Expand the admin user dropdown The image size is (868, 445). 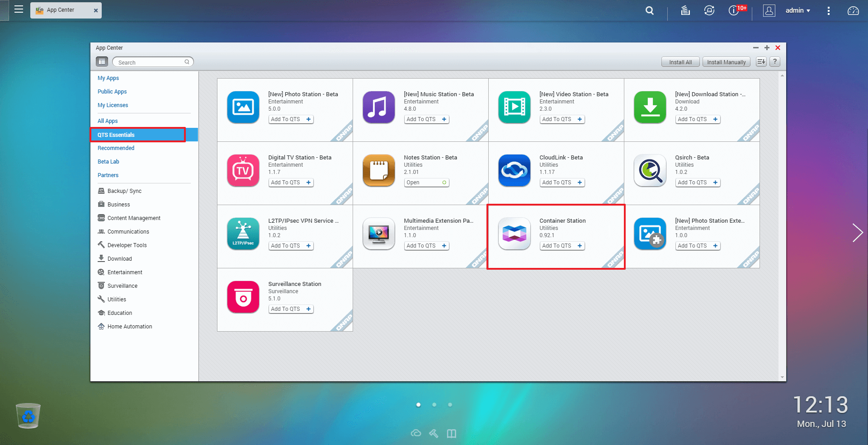(797, 10)
